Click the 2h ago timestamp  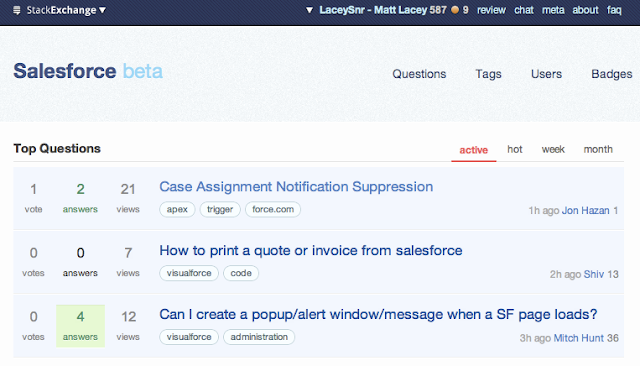(x=565, y=274)
